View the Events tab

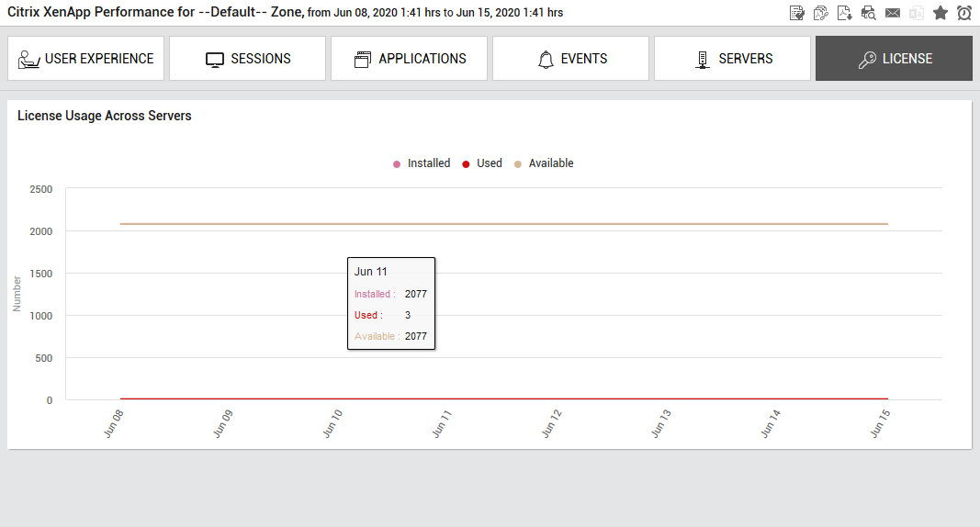[570, 58]
